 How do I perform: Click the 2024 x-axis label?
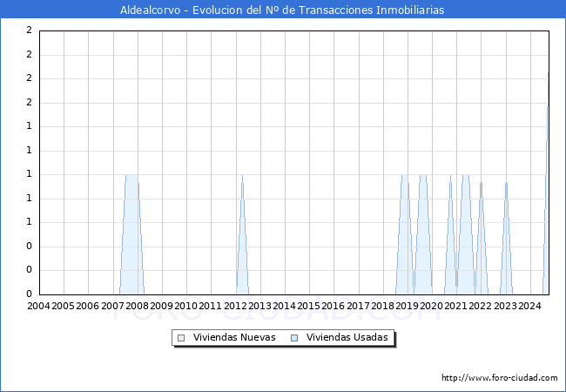click(530, 306)
